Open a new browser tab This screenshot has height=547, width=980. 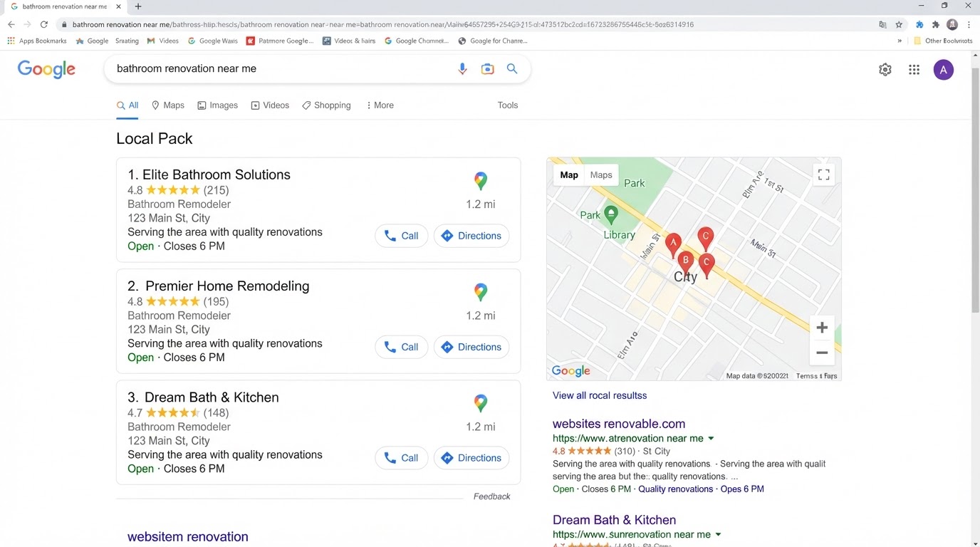click(138, 6)
